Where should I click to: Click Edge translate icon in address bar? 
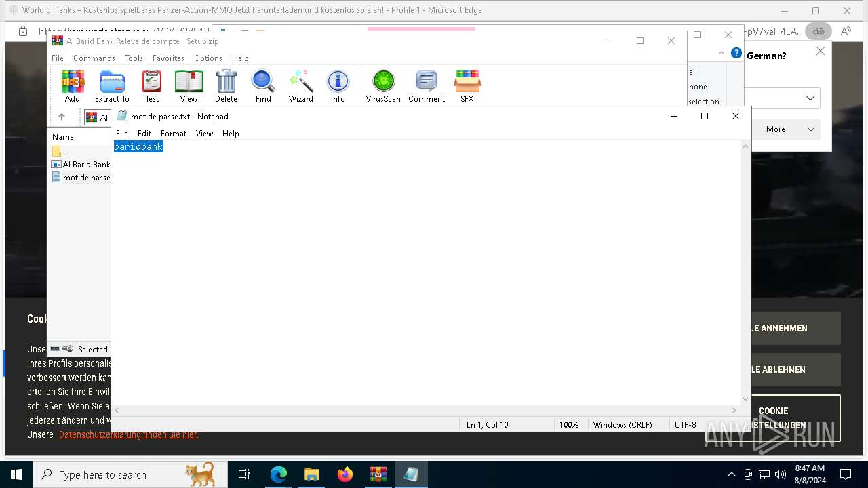point(818,31)
